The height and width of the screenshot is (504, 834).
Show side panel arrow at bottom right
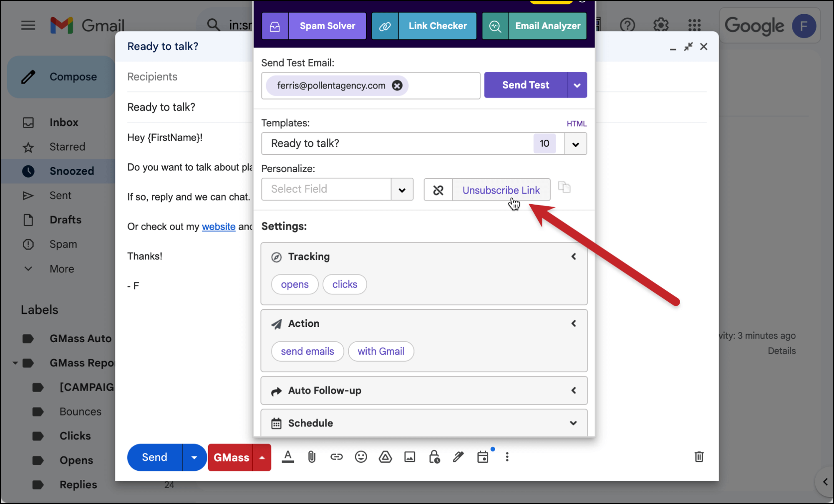tap(825, 482)
